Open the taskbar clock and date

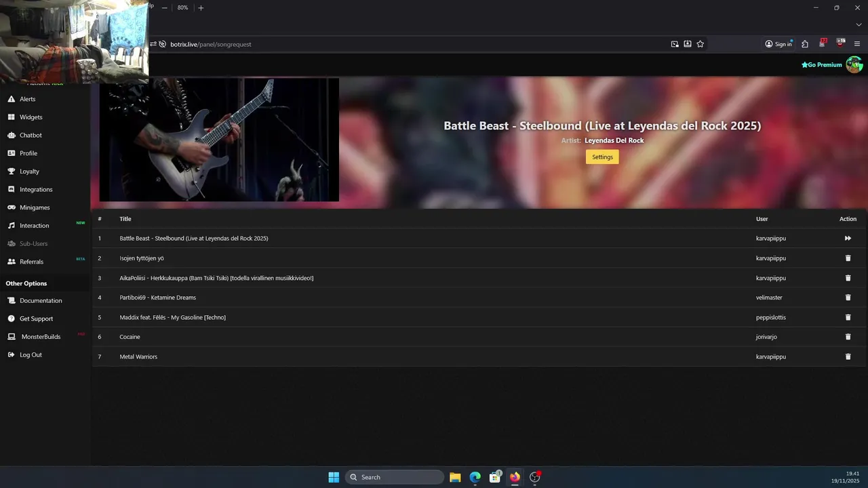click(x=846, y=477)
